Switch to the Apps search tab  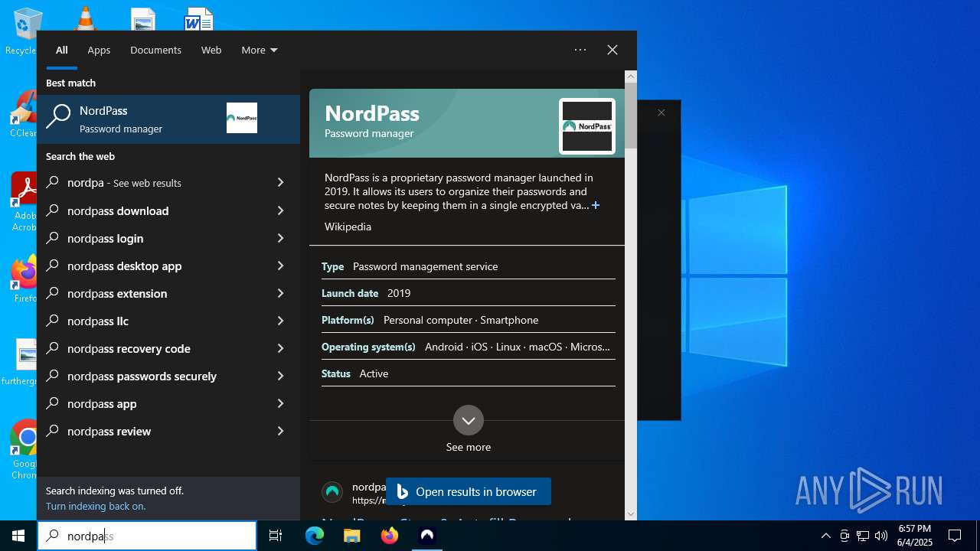(99, 50)
